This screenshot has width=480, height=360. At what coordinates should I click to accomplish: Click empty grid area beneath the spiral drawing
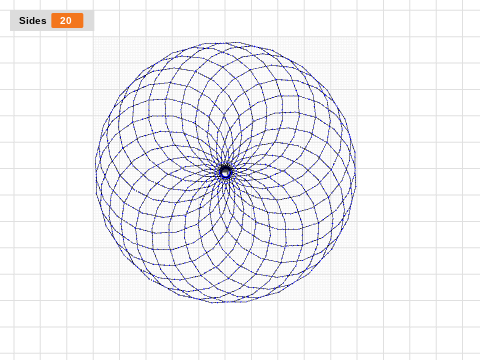[x=227, y=330]
